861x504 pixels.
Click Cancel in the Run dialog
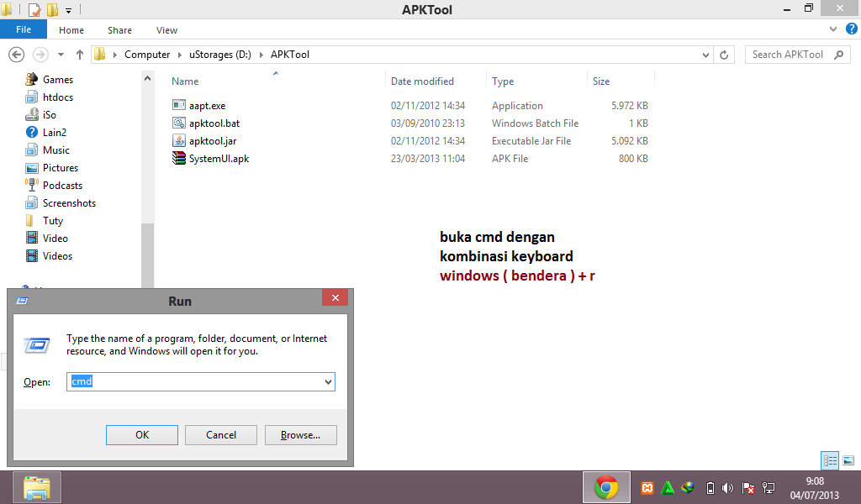pyautogui.click(x=221, y=435)
